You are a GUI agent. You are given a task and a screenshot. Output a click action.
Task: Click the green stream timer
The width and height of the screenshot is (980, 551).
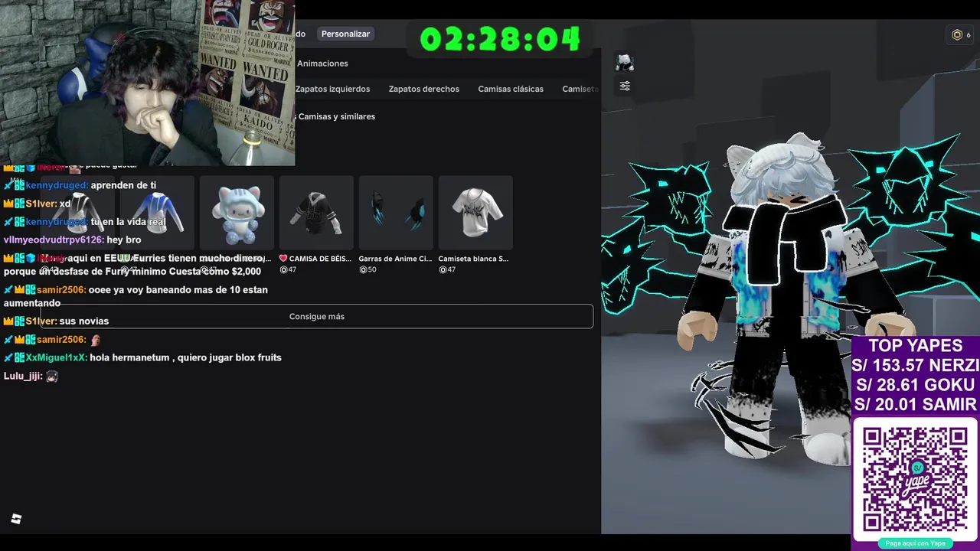(500, 39)
